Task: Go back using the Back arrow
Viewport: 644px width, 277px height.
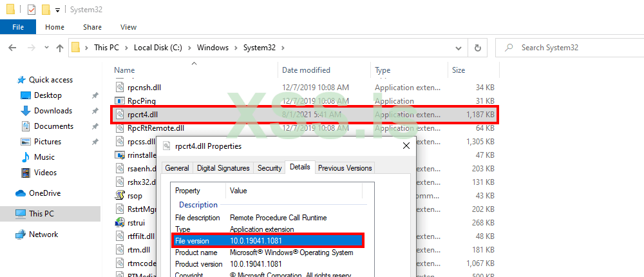Action: click(x=12, y=48)
